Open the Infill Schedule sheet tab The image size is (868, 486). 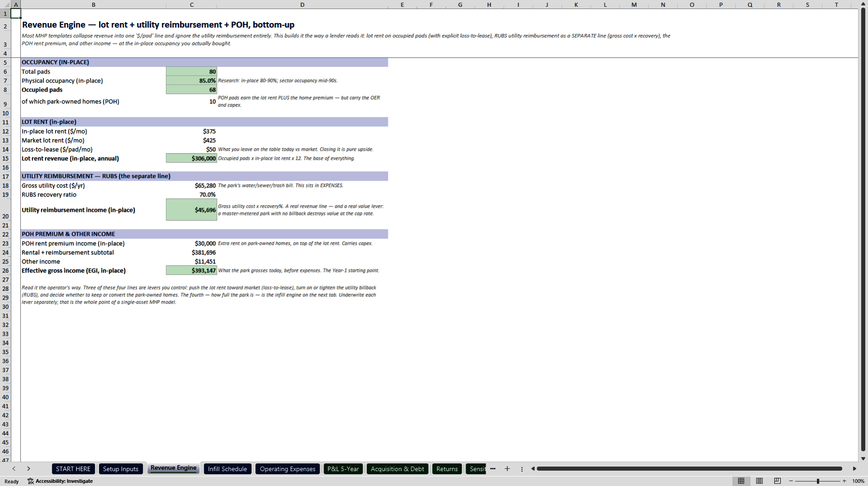coord(227,469)
